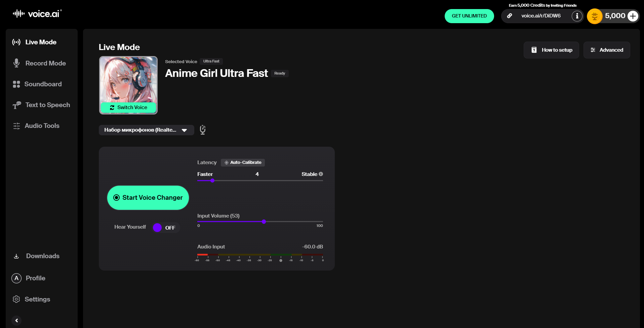Viewport: 644px width, 328px height.
Task: Open Record Mode in the sidebar
Action: 39,63
